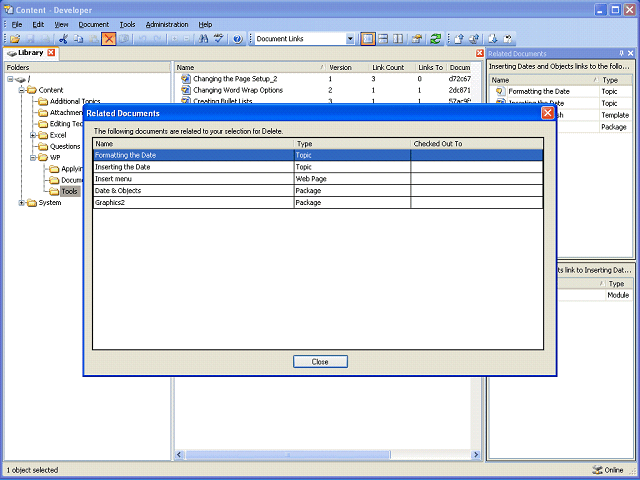The height and width of the screenshot is (480, 640).
Task: Select Formatting the Date row in dialog
Action: (318, 155)
